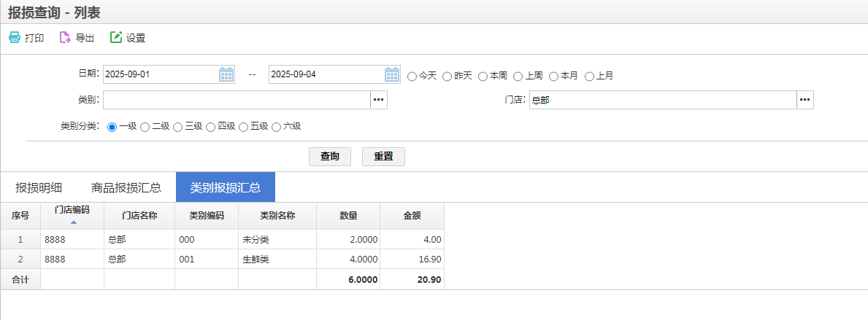This screenshot has height=320, width=868.
Task: Open the end date calendar picker icon
Action: coord(392,74)
